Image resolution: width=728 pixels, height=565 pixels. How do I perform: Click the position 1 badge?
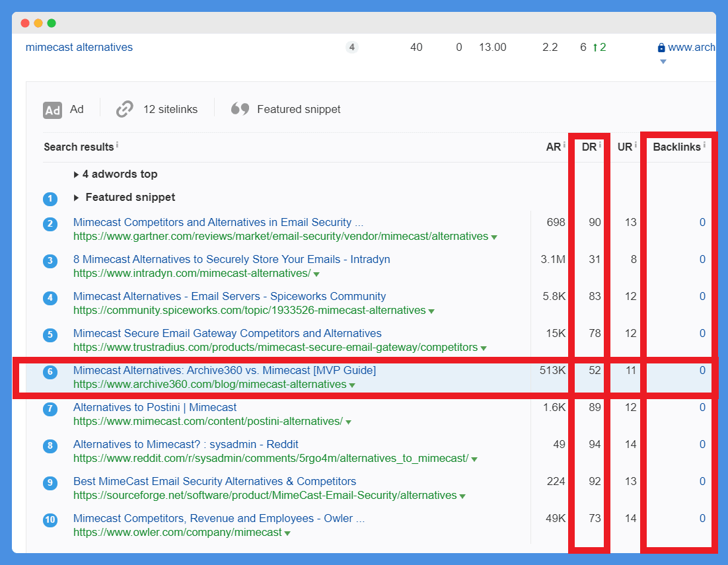pos(50,199)
